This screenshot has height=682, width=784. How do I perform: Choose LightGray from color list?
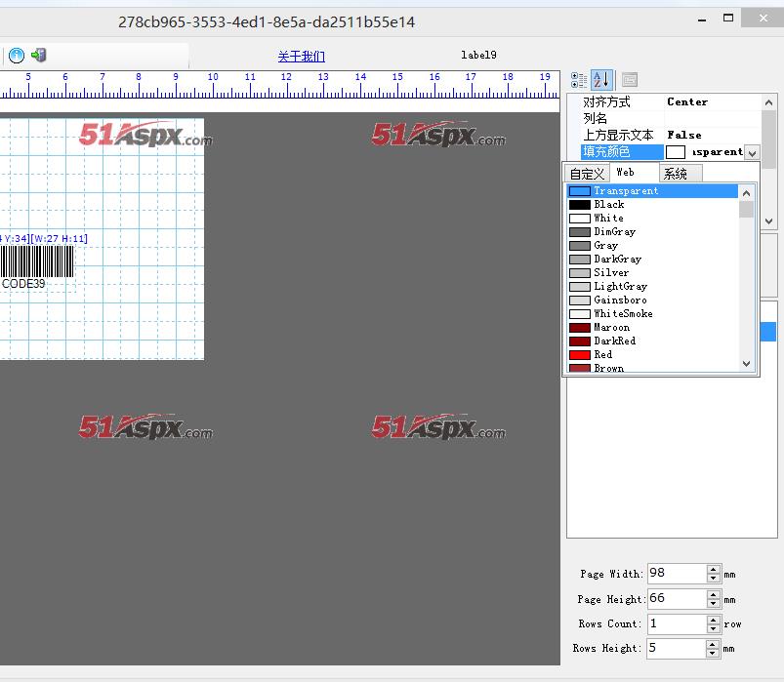point(652,286)
